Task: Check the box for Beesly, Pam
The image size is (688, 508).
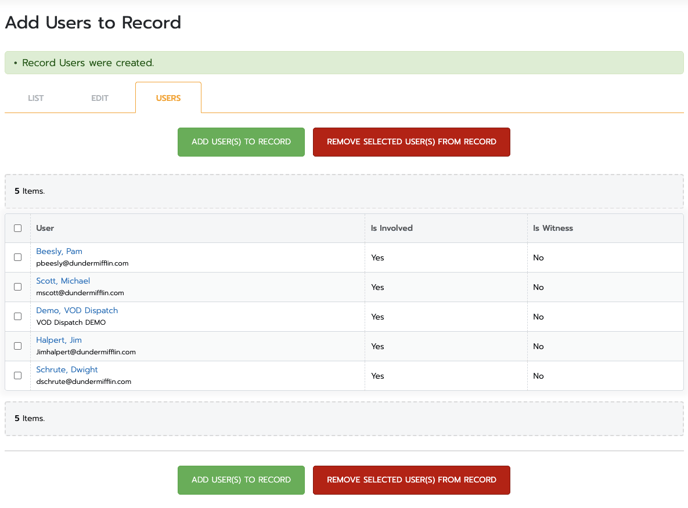Action: (x=18, y=257)
